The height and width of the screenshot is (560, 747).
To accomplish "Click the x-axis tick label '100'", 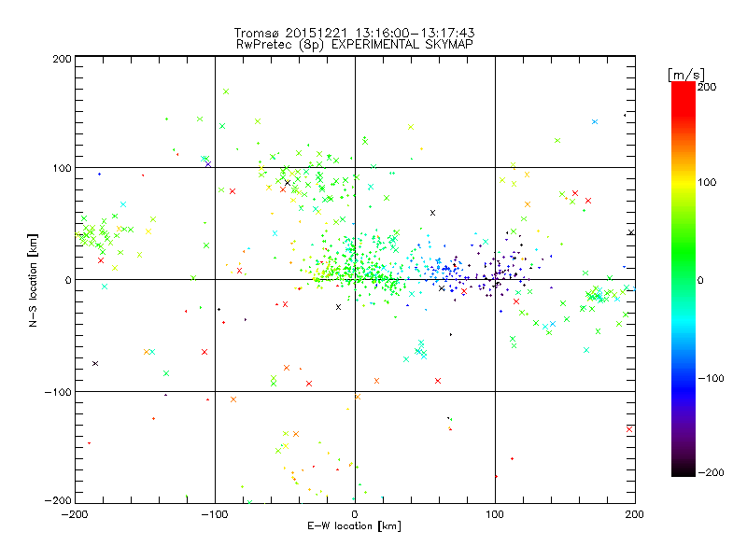I will tap(495, 515).
